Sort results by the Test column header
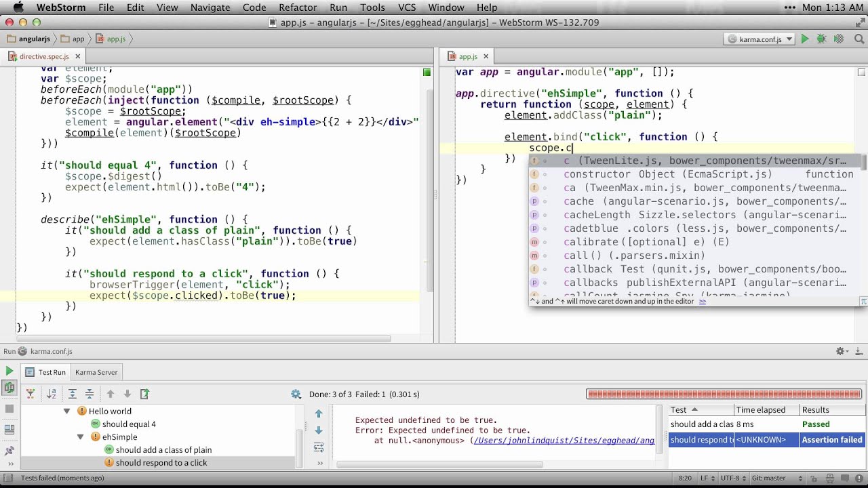Image resolution: width=868 pixels, height=488 pixels. coord(701,410)
